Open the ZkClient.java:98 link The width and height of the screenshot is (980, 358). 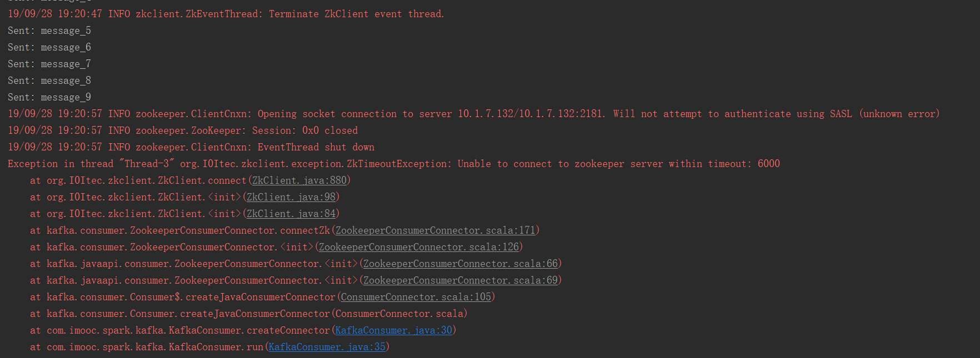coord(291,197)
